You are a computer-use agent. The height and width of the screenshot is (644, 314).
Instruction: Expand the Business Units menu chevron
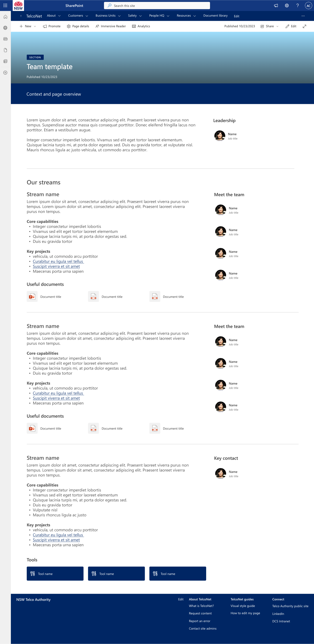click(x=119, y=16)
